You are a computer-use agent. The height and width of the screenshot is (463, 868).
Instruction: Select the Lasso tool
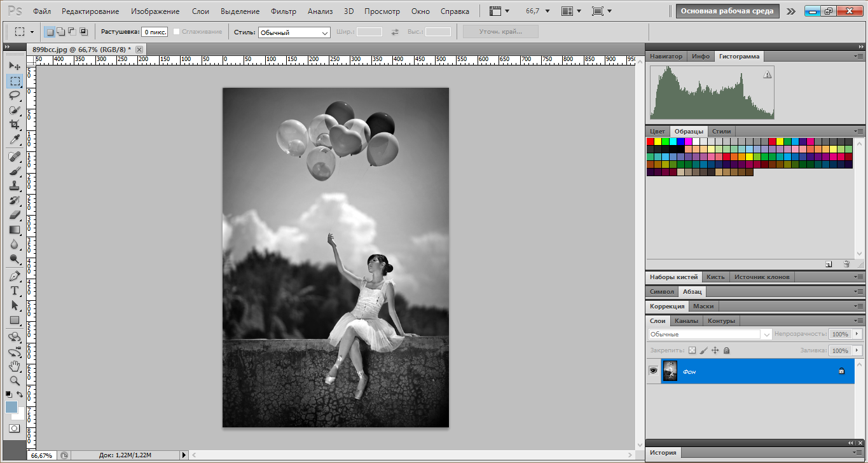[15, 95]
